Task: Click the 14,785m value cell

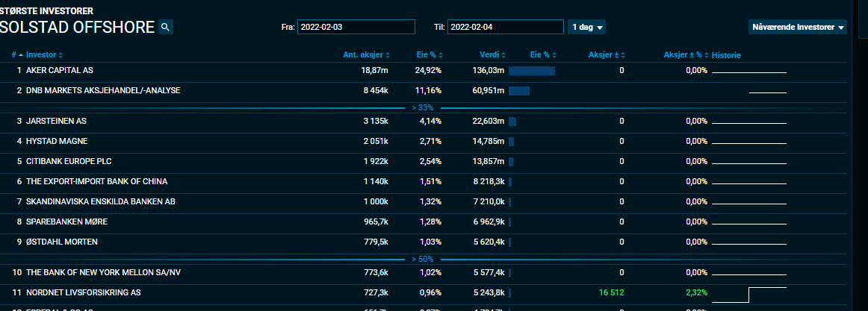Action: coord(489,142)
